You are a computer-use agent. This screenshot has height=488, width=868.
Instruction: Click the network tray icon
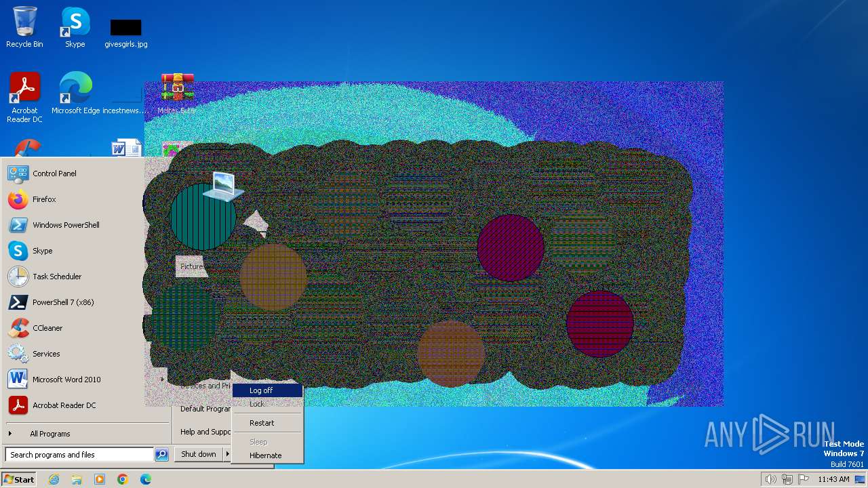[x=787, y=479]
